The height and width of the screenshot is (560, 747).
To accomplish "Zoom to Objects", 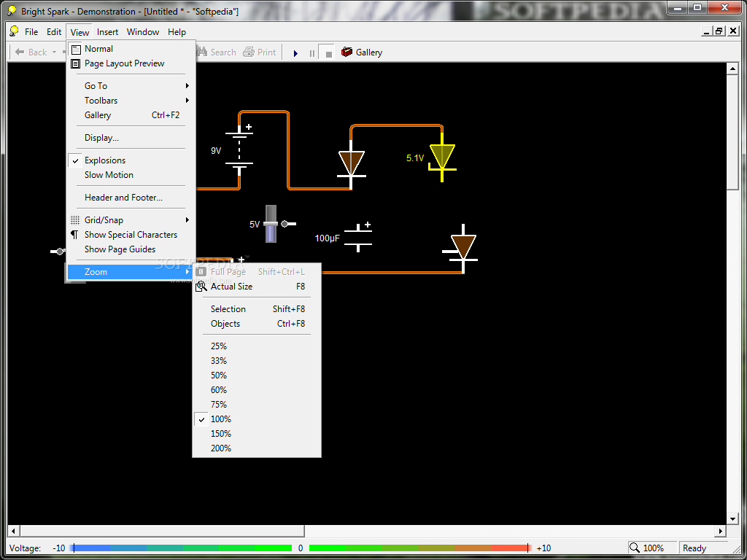I will click(x=257, y=324).
